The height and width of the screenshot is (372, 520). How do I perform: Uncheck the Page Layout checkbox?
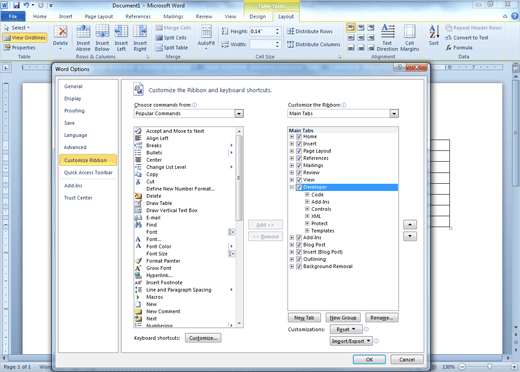click(x=299, y=151)
